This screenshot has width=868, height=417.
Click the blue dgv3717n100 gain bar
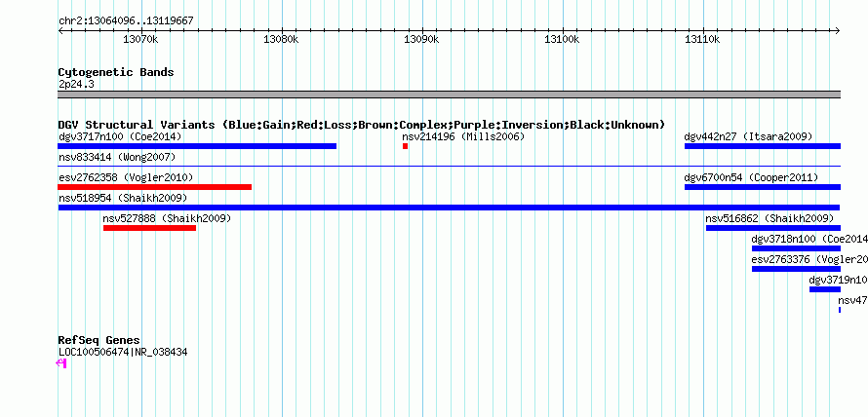coord(197,146)
